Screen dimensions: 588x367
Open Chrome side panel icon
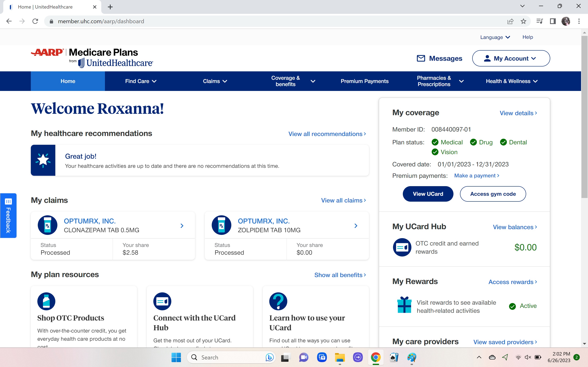coord(553,21)
